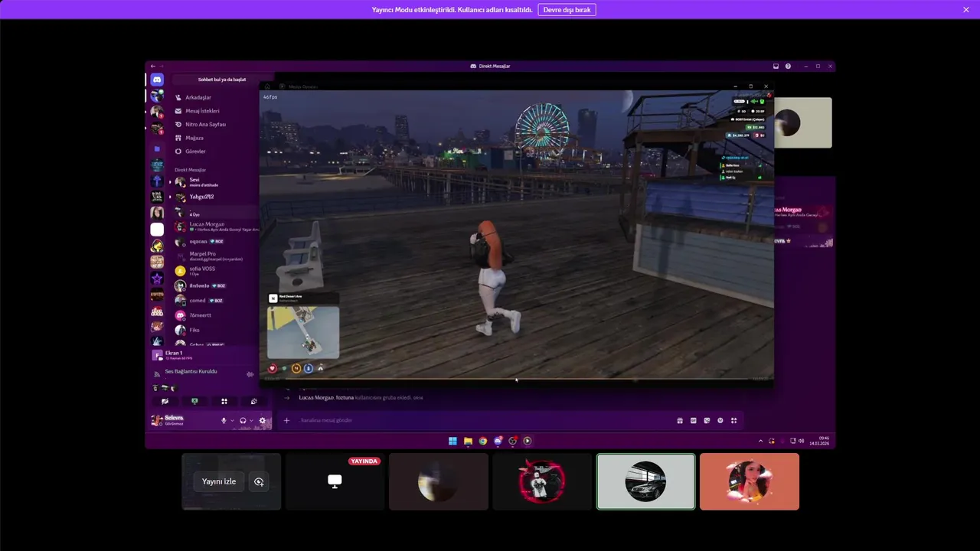
Task: Click the 'Sohbet bul ya da başlat' search box
Action: 222,80
